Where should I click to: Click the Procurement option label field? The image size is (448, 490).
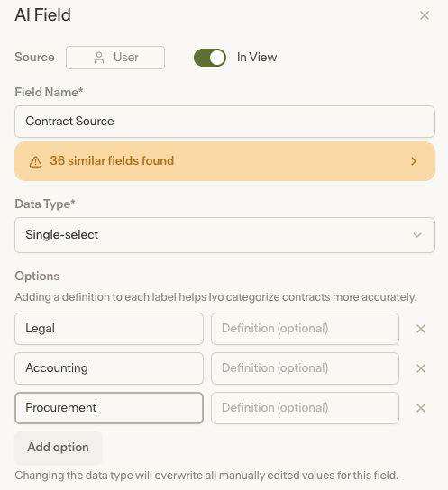pyautogui.click(x=109, y=408)
